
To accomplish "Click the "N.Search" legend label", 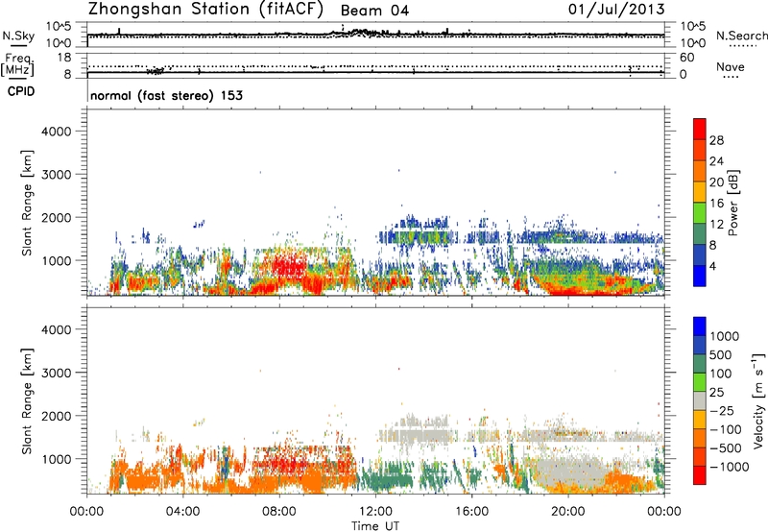I will click(742, 36).
